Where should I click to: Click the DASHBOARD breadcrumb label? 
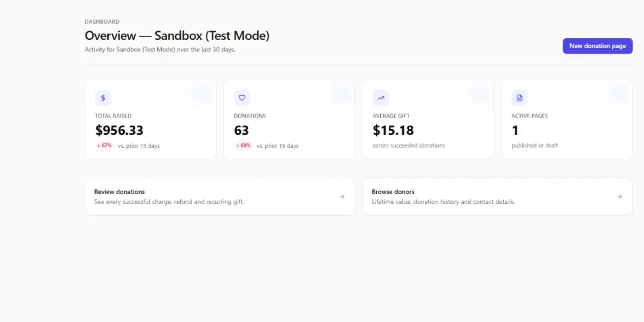point(102,22)
